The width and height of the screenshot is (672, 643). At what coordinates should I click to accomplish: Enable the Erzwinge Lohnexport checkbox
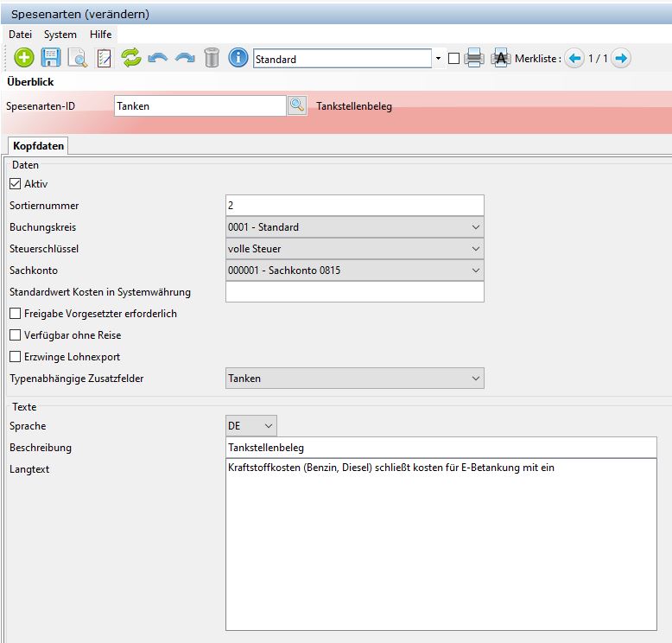[x=16, y=357]
